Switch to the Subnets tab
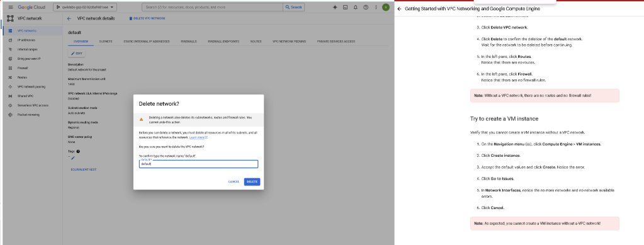Image resolution: width=644 pixels, height=245 pixels. pos(106,42)
